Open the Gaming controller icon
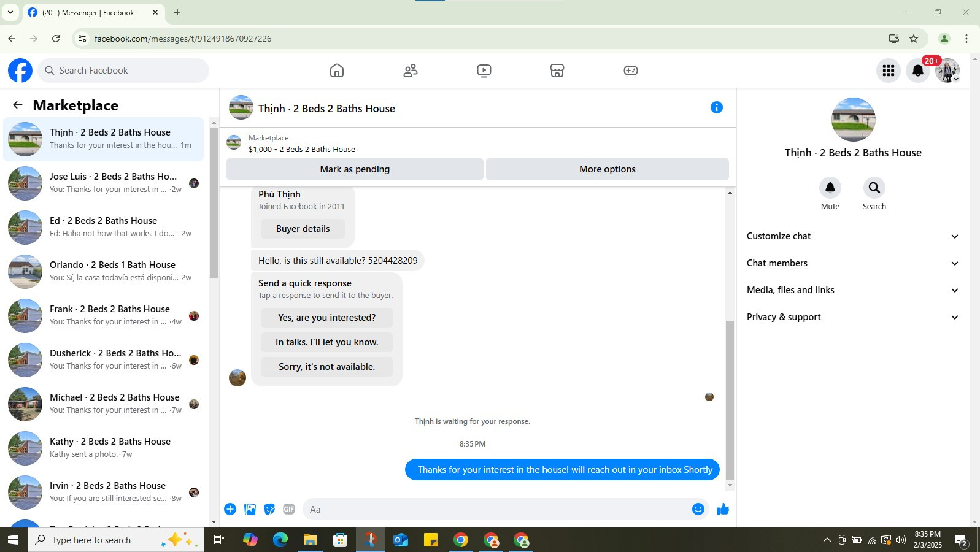980x552 pixels. [631, 71]
